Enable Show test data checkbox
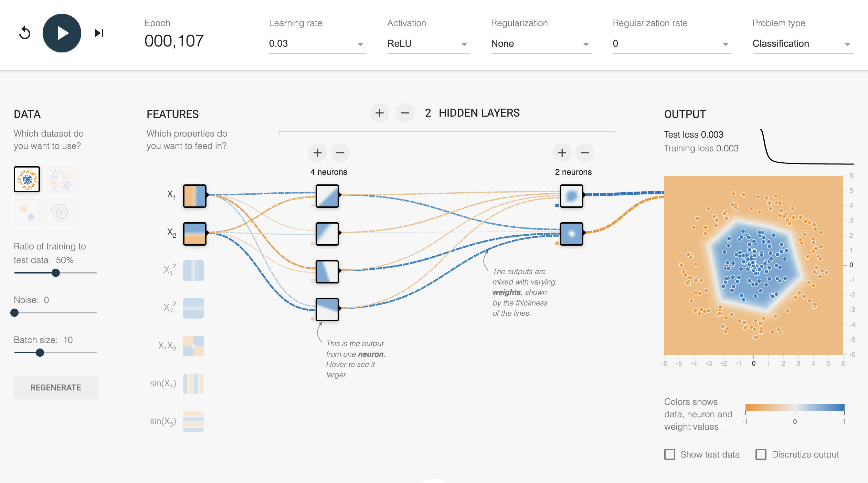The image size is (868, 483). (669, 454)
